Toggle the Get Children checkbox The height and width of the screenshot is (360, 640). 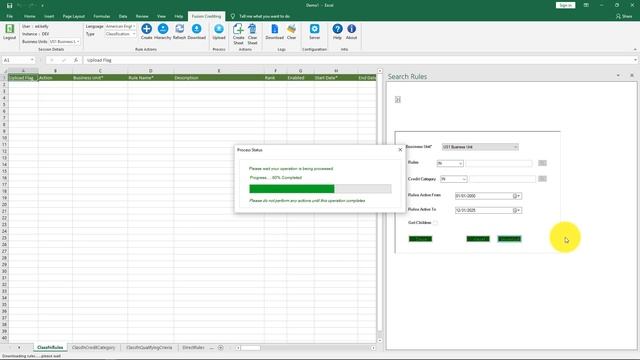pos(436,223)
